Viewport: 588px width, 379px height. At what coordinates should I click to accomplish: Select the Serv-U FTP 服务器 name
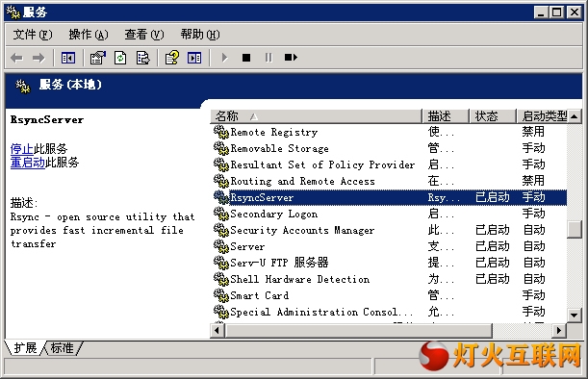[279, 263]
